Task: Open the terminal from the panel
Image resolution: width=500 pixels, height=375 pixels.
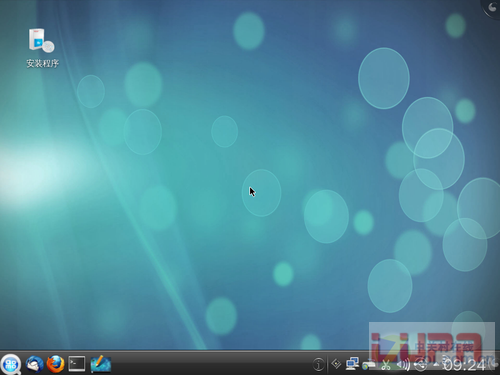Action: 77,364
